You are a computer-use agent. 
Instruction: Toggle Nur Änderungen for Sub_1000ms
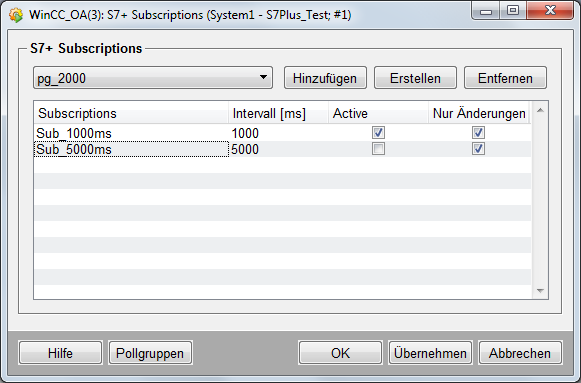pos(478,133)
